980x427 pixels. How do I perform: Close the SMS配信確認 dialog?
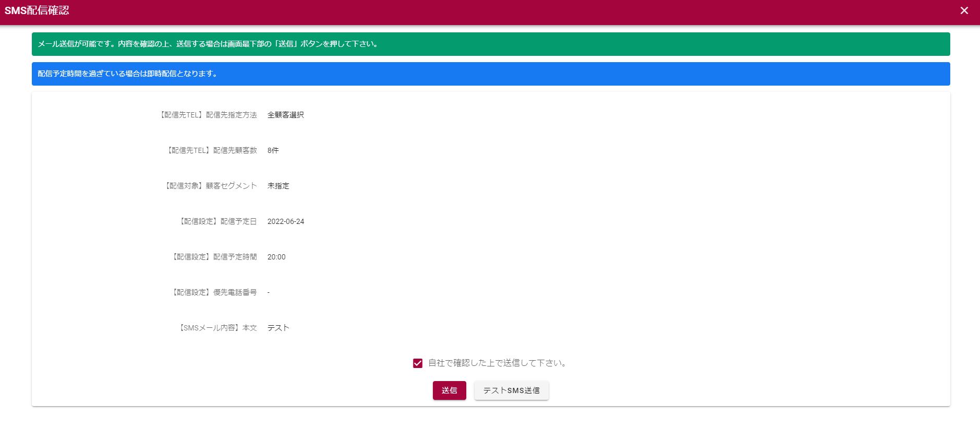(964, 10)
